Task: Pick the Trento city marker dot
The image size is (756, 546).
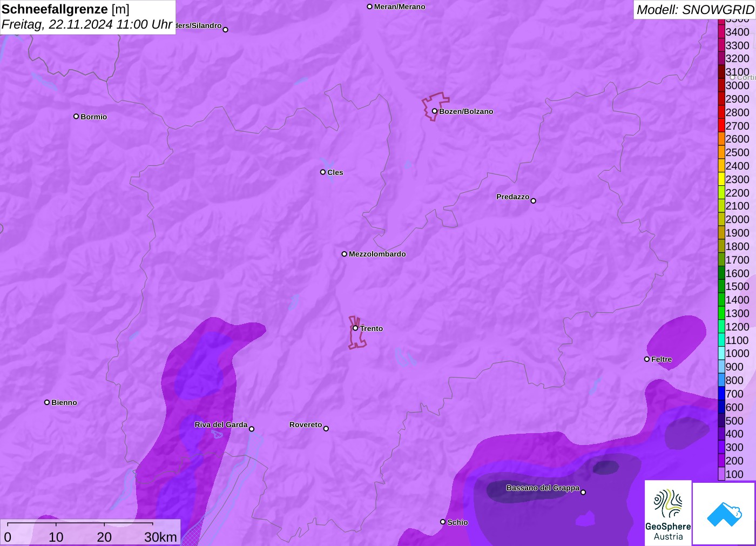Action: pos(355,328)
